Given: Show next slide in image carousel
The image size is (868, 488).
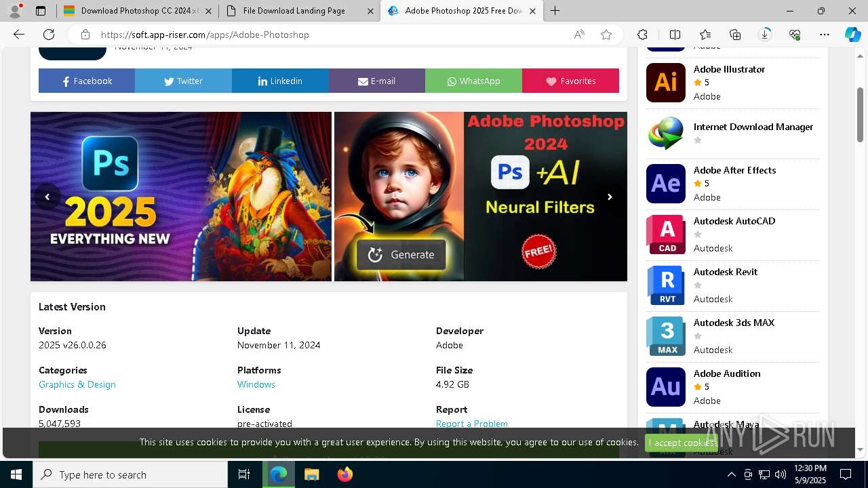Looking at the screenshot, I should [610, 197].
